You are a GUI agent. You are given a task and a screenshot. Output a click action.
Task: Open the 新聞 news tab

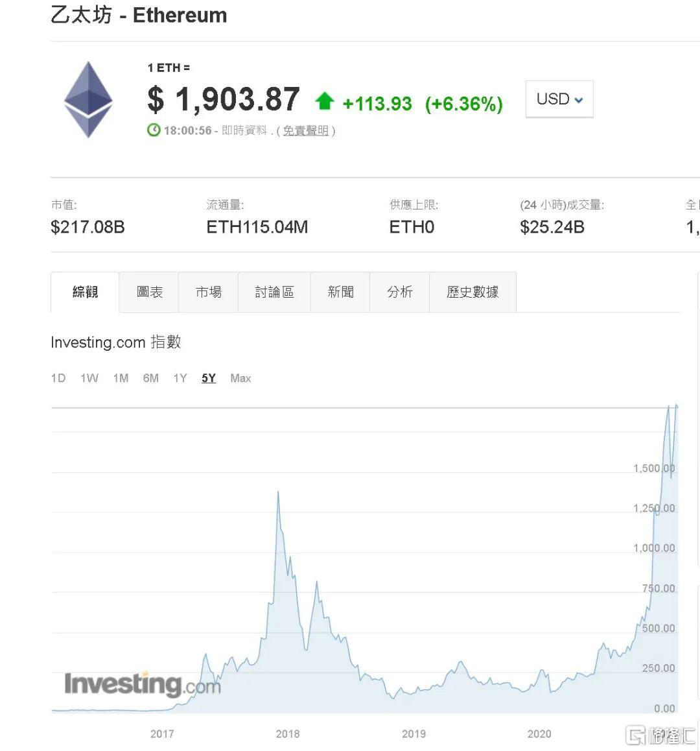[x=340, y=292]
